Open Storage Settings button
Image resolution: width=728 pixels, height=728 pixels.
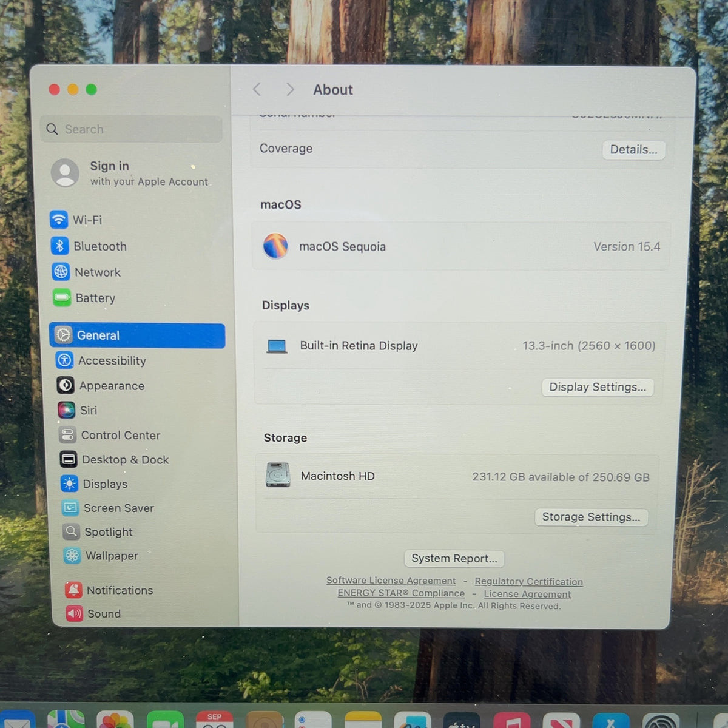pyautogui.click(x=591, y=517)
